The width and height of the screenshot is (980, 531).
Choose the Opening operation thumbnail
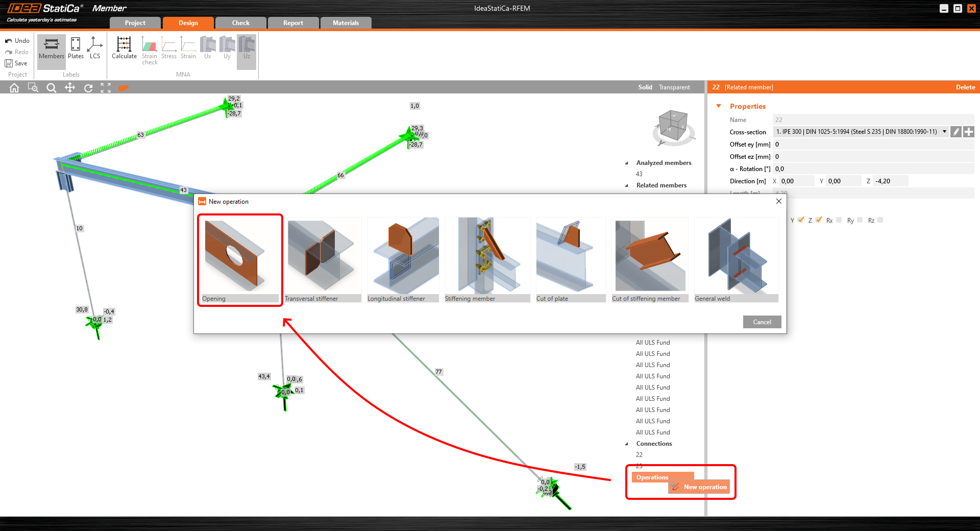click(x=240, y=260)
